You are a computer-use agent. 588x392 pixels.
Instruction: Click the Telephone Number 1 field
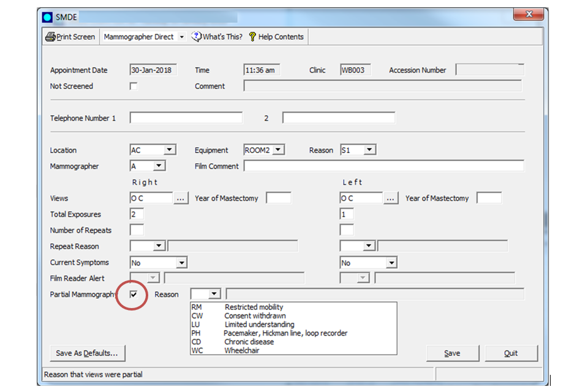[x=186, y=118]
